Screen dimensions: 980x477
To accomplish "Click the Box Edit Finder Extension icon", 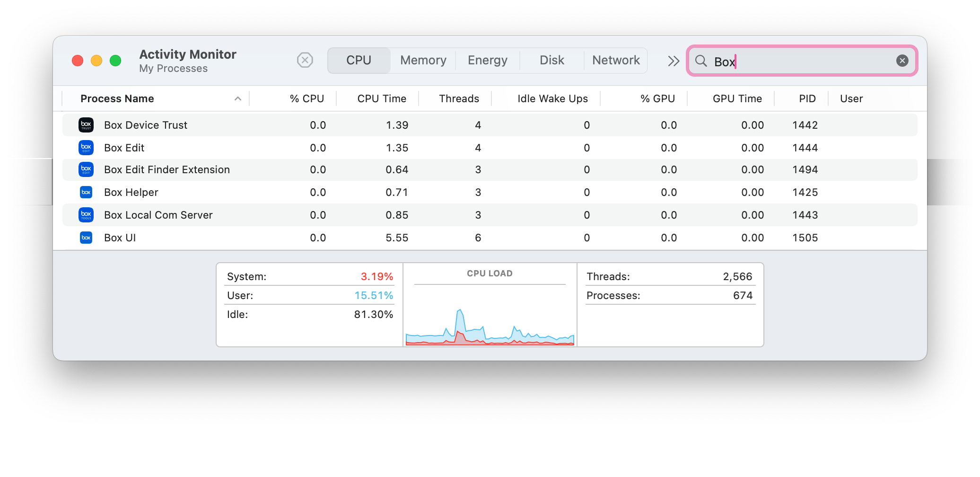I will (86, 169).
